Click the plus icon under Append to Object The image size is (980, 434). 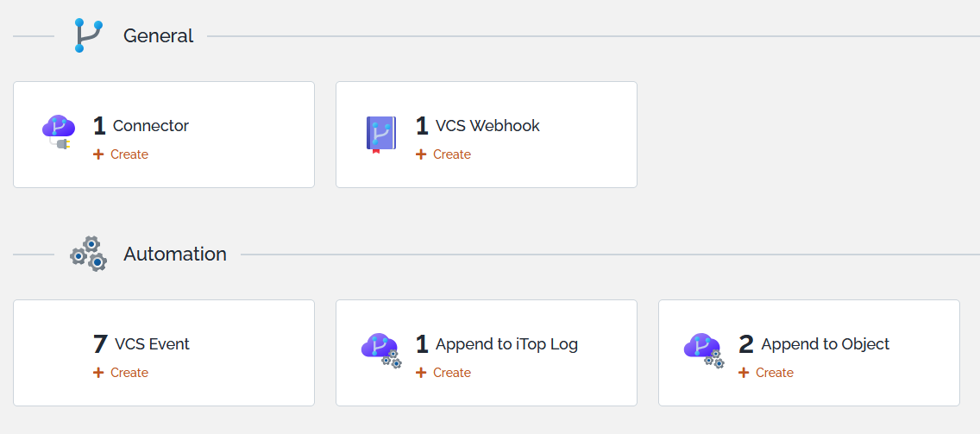pyautogui.click(x=743, y=373)
